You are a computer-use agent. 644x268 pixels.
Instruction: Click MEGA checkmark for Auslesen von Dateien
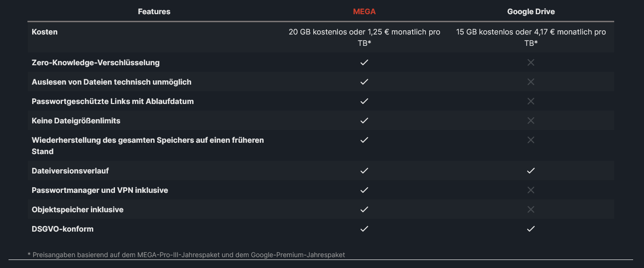[364, 82]
